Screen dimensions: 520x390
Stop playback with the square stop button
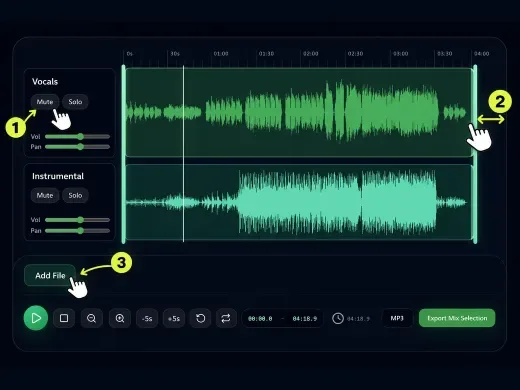[x=64, y=318]
